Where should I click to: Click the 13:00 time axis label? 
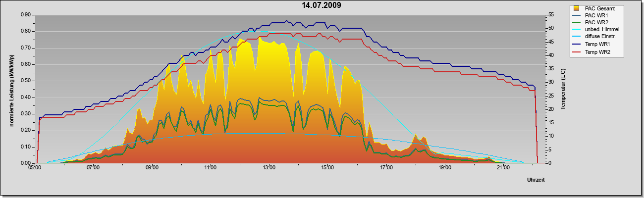tap(269, 168)
